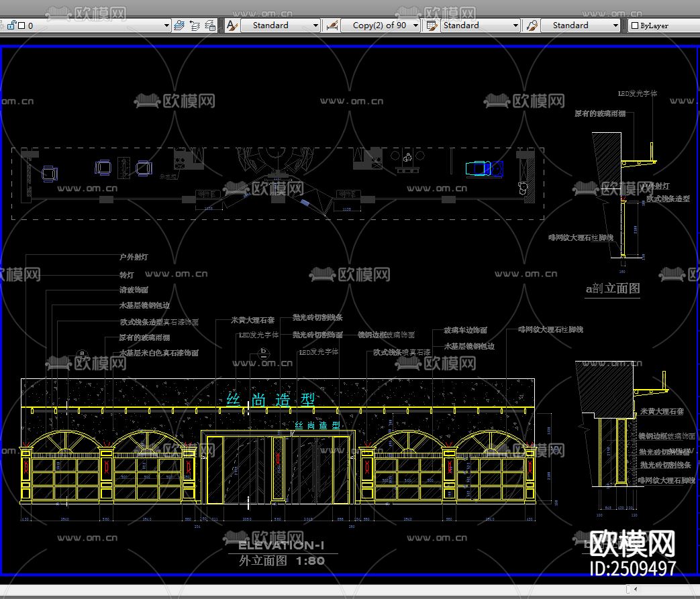700x599 pixels.
Task: Open the Dimension Style manager icon
Action: [x=332, y=25]
